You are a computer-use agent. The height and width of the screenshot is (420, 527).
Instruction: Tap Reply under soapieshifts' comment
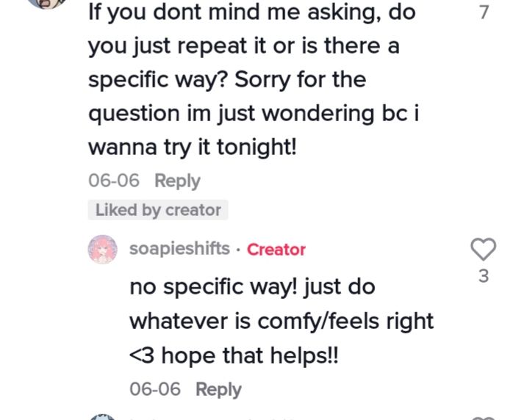[218, 389]
